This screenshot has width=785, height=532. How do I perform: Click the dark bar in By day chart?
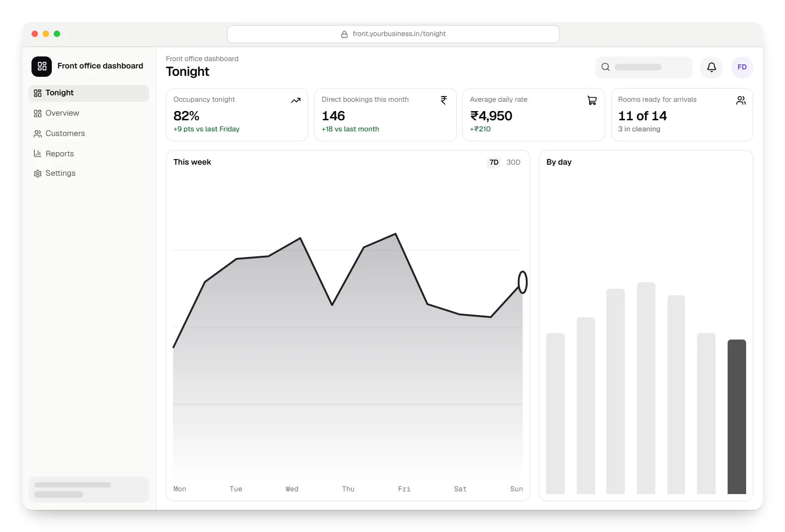(x=736, y=417)
